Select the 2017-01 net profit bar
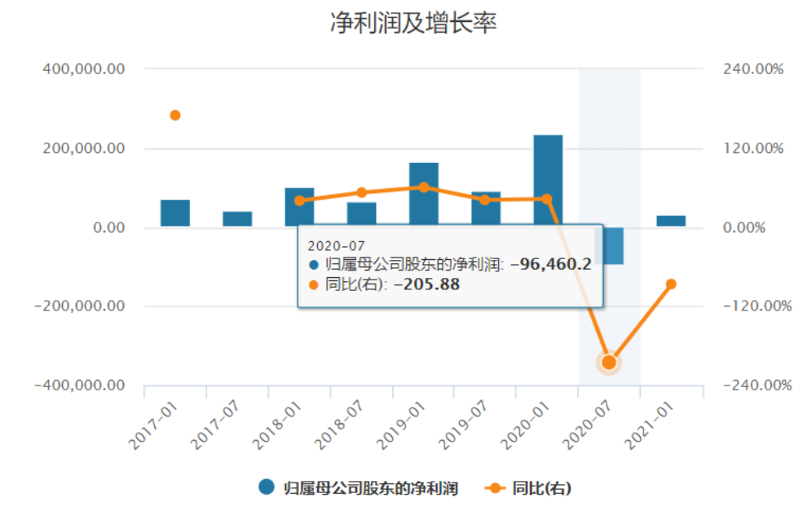Viewport: 812px width, 511px height. (x=175, y=214)
